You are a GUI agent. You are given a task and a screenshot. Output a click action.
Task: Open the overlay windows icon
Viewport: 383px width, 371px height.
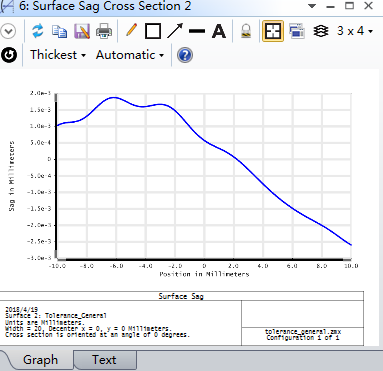[x=297, y=31]
